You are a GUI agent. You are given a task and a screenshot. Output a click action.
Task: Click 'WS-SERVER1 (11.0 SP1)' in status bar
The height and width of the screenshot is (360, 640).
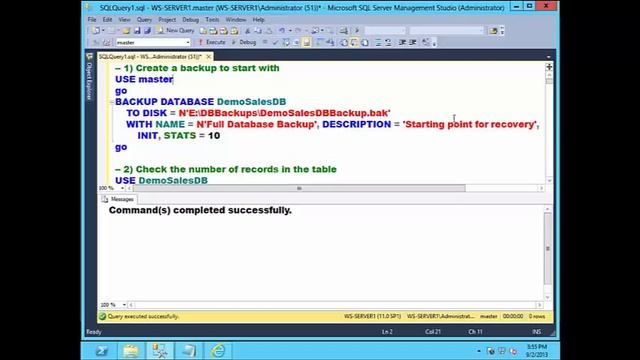click(372, 316)
